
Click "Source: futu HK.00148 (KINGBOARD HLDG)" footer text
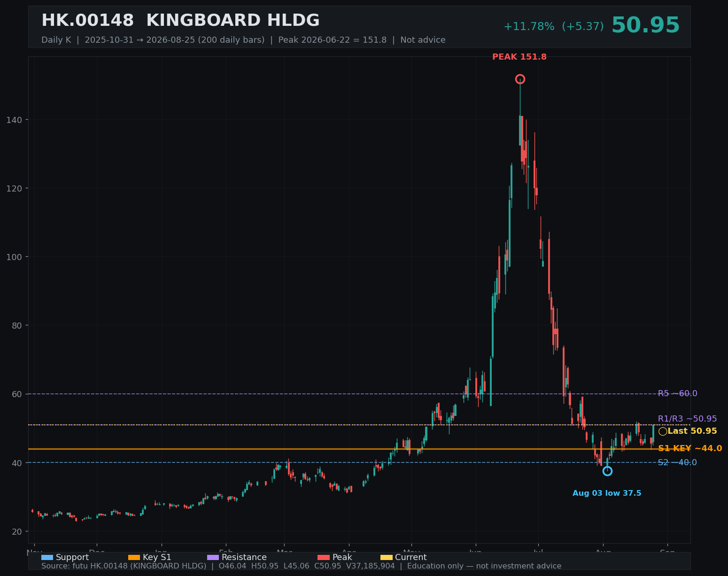tap(124, 566)
